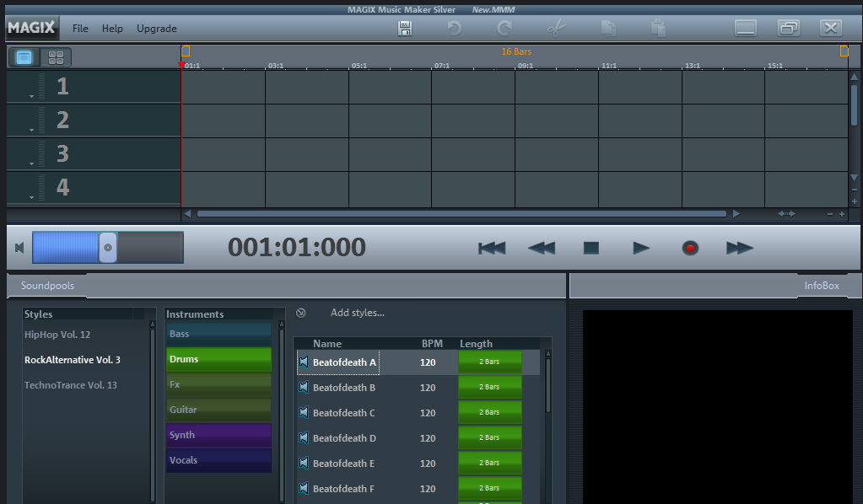Click horizontal scroll right arrow in arranger
This screenshot has width=863, height=504.
pos(736,214)
